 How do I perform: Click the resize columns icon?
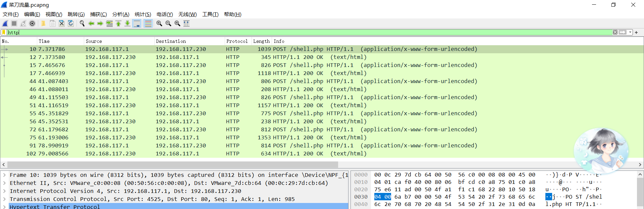pyautogui.click(x=186, y=23)
